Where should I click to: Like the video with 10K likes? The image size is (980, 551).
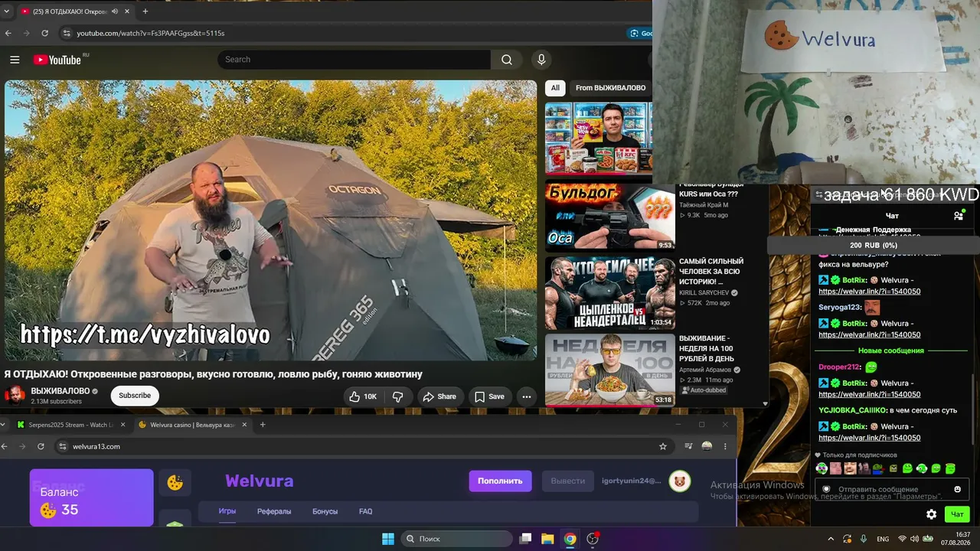[363, 396]
